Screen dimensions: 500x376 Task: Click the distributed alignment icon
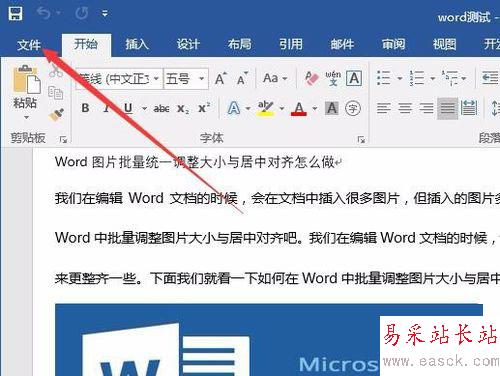[469, 108]
